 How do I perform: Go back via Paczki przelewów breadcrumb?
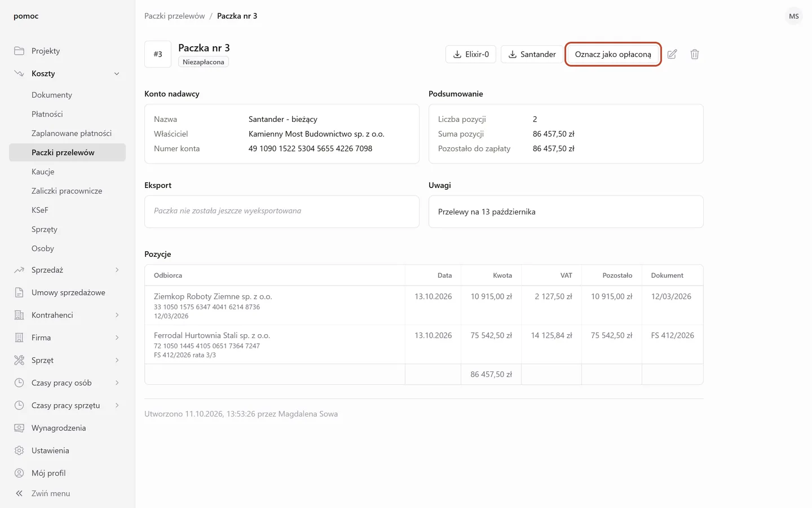[x=175, y=16]
